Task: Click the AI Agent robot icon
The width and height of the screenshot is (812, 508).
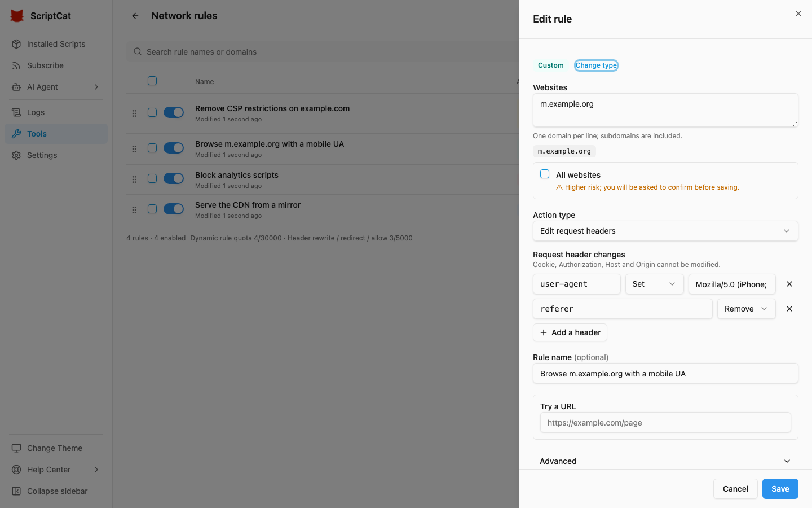Action: [16, 87]
